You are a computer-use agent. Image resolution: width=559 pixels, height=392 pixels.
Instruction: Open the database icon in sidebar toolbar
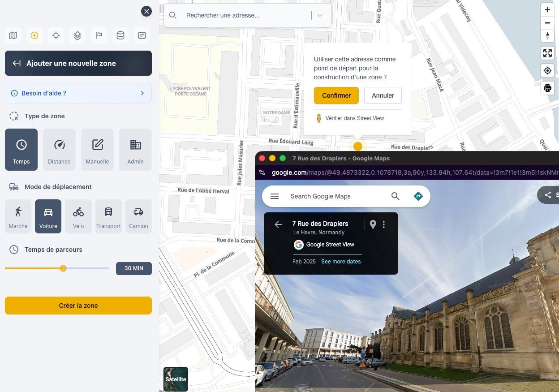point(120,35)
